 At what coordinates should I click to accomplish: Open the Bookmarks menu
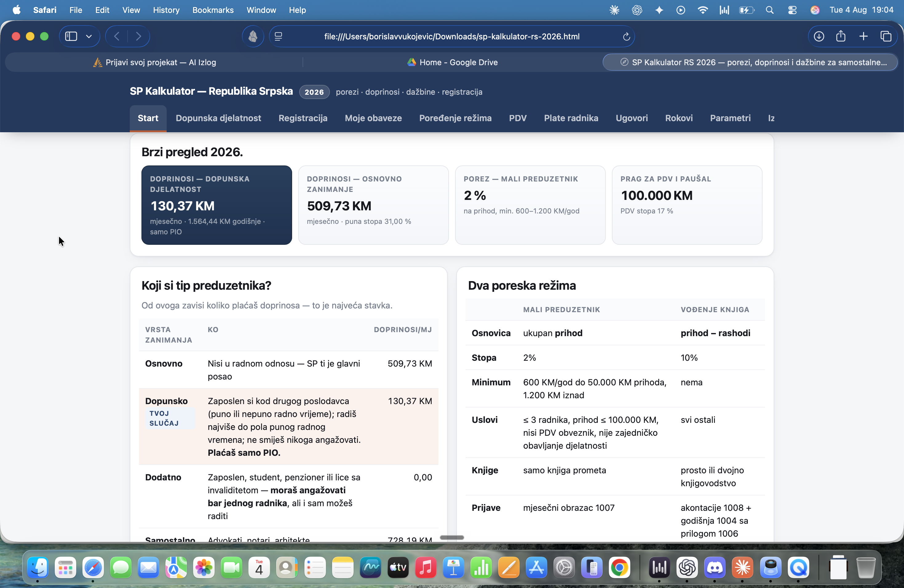(213, 10)
